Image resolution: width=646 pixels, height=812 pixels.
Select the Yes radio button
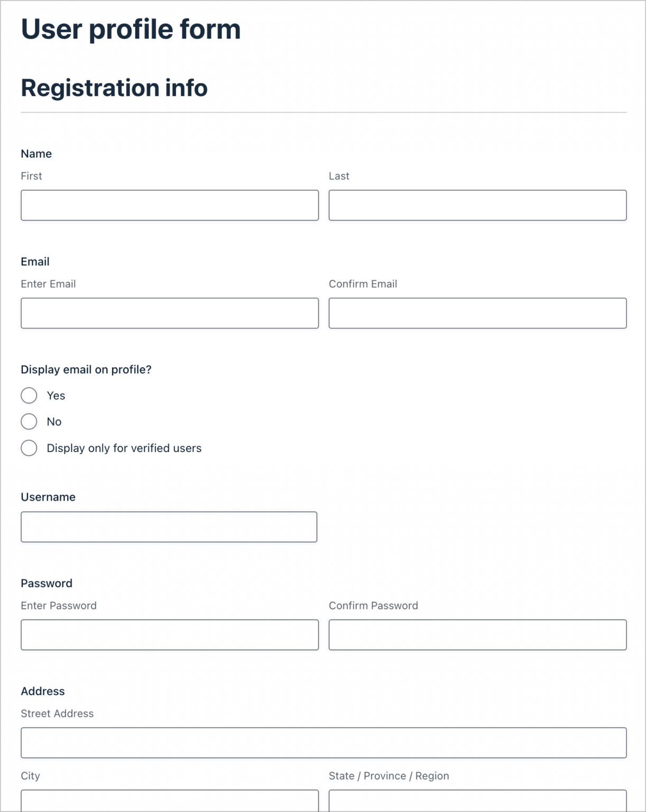[29, 395]
